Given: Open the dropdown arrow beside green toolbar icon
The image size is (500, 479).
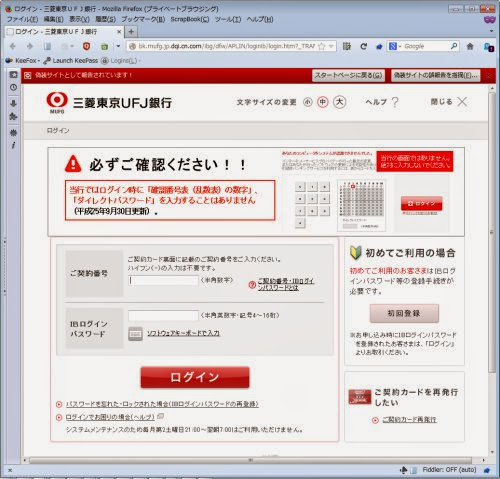Looking at the screenshot, I should coord(118,46).
